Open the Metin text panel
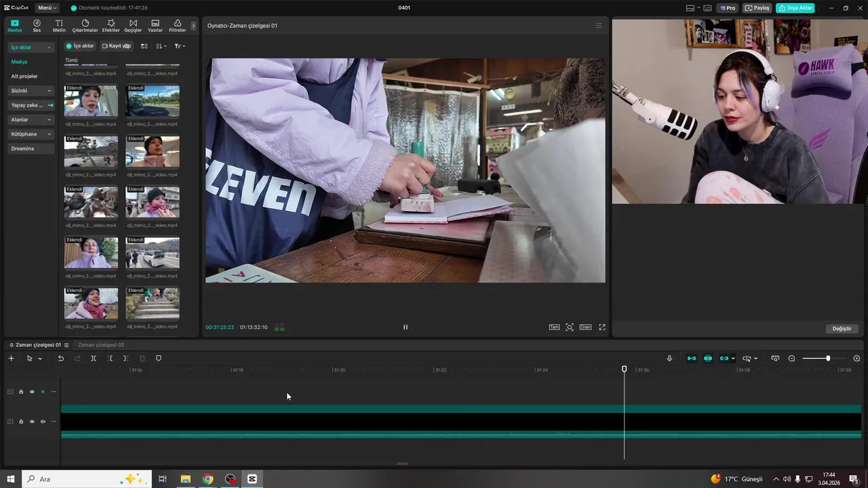 click(x=59, y=26)
